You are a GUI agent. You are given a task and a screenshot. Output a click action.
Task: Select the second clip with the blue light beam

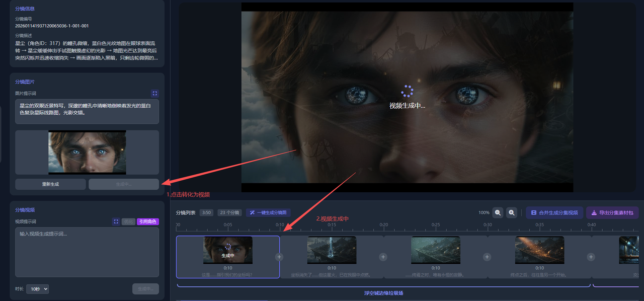pos(332,250)
